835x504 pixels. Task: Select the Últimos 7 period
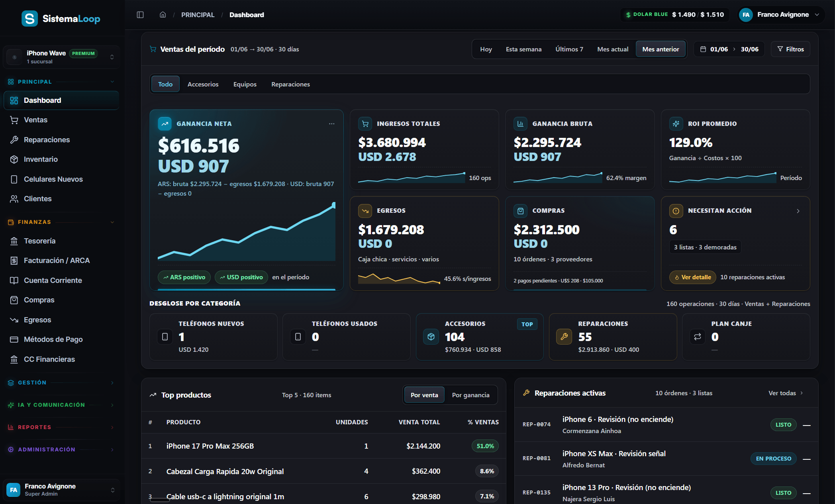[569, 49]
